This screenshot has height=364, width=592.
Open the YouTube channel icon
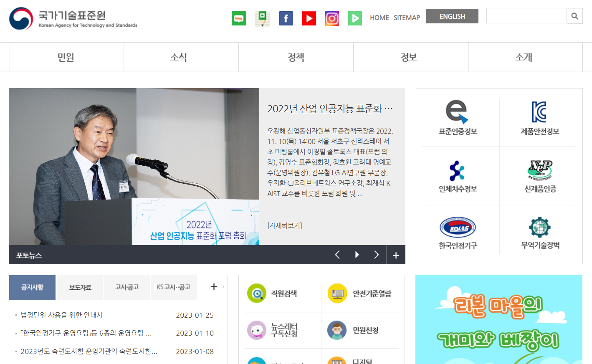[309, 18]
